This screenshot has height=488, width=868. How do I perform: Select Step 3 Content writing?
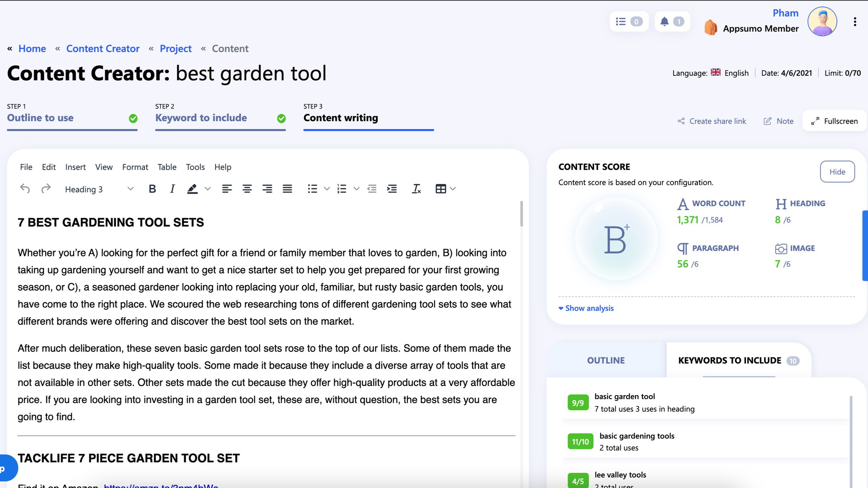(368, 117)
